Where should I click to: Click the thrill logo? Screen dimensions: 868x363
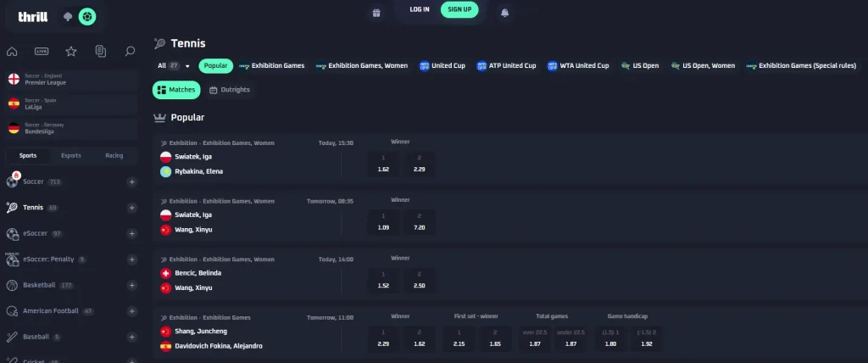click(33, 17)
